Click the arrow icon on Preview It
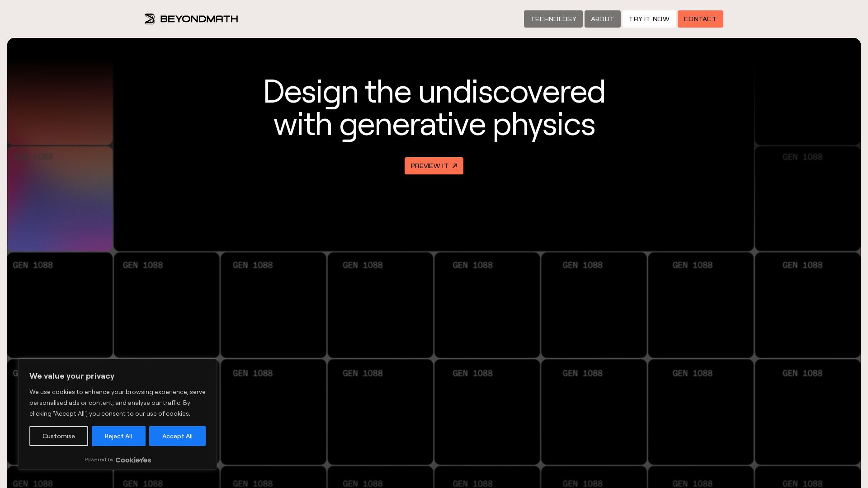This screenshot has height=488, width=868. tap(455, 166)
